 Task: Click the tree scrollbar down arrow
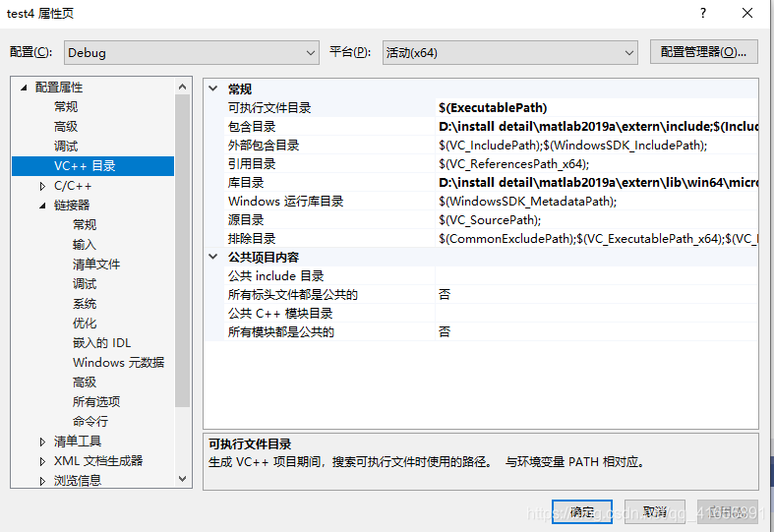183,479
